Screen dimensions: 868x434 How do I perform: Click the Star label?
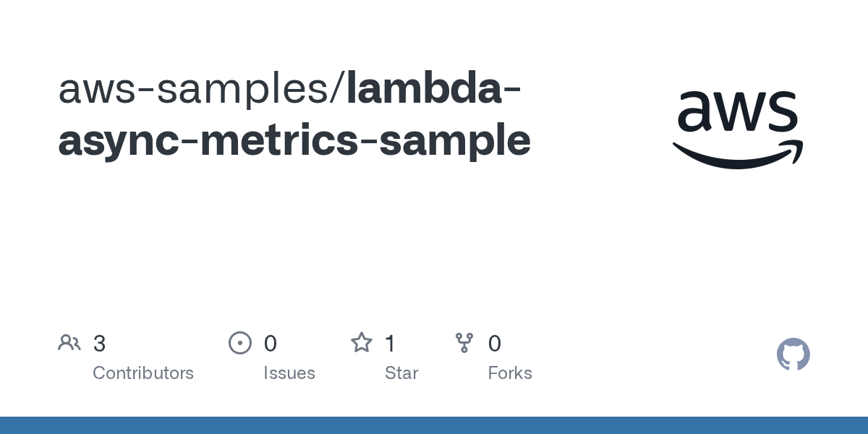(401, 373)
